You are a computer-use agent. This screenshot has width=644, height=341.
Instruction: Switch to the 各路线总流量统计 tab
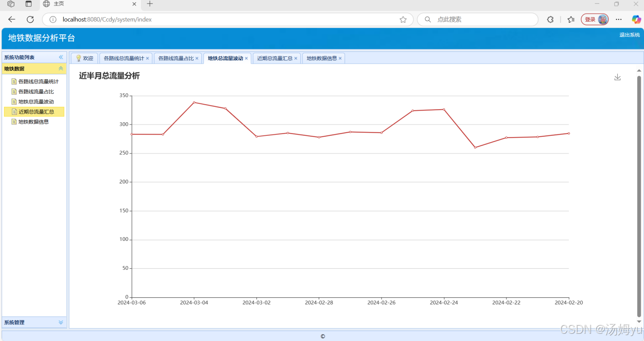(124, 58)
